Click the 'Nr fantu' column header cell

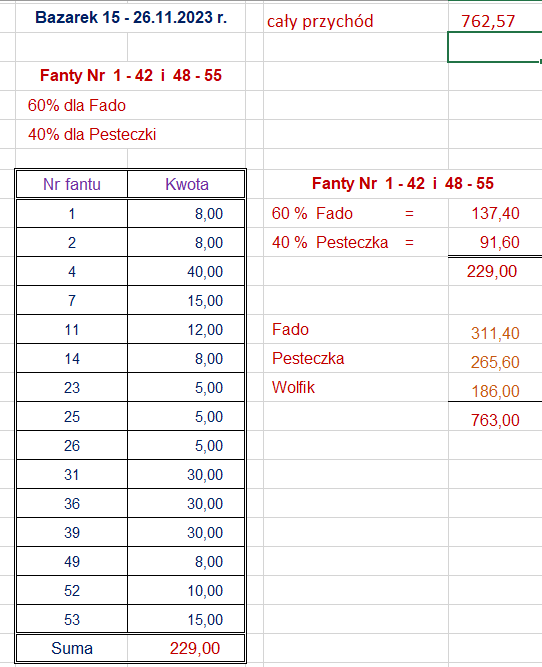[x=72, y=184]
